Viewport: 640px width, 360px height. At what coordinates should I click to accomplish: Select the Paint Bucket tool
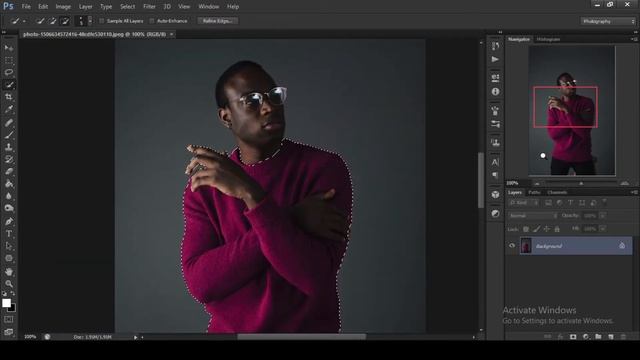9,184
